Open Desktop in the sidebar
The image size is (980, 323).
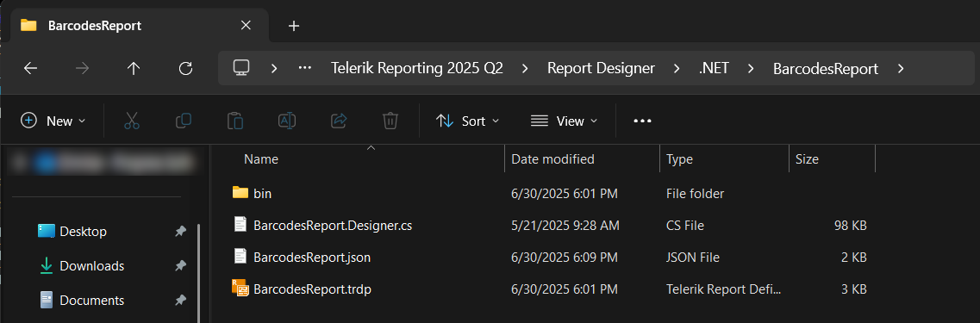(x=83, y=231)
